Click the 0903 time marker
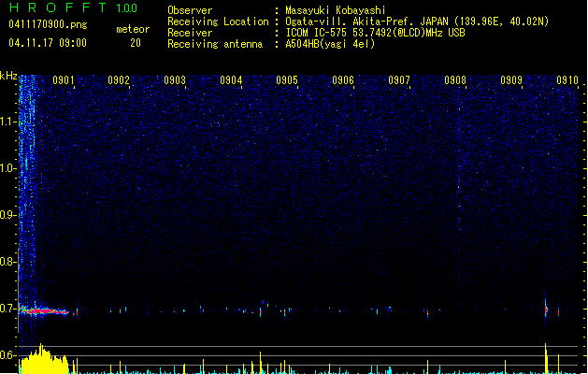 (x=175, y=80)
